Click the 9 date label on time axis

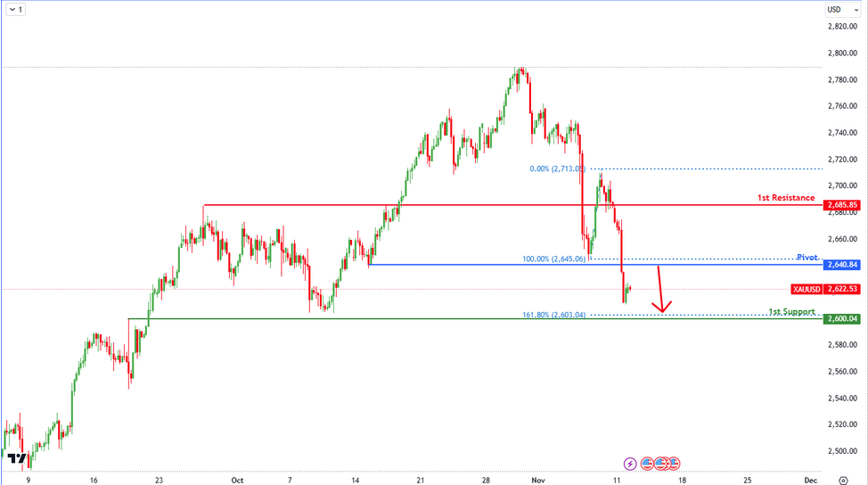pyautogui.click(x=29, y=480)
